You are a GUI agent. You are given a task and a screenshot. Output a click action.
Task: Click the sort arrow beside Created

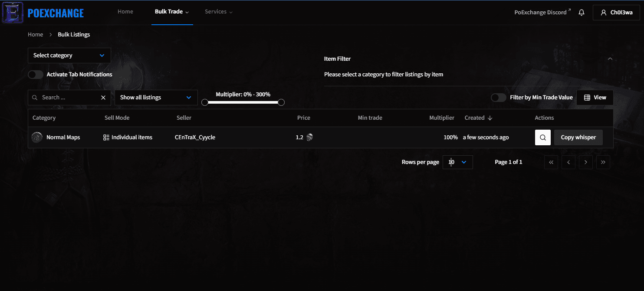click(490, 118)
